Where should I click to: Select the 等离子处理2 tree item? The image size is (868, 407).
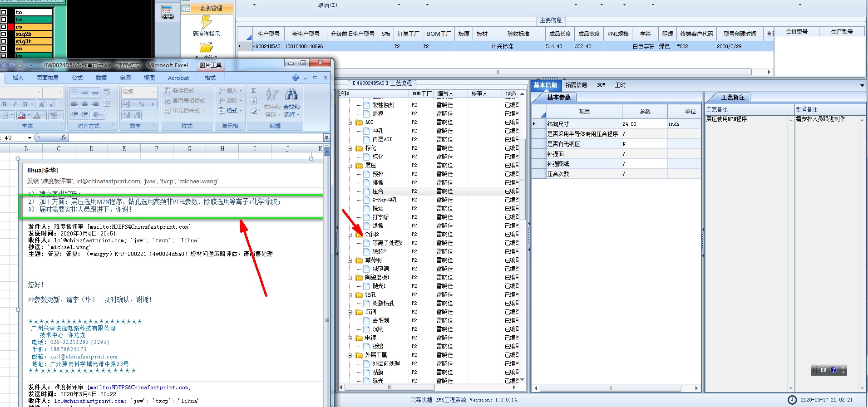point(387,243)
